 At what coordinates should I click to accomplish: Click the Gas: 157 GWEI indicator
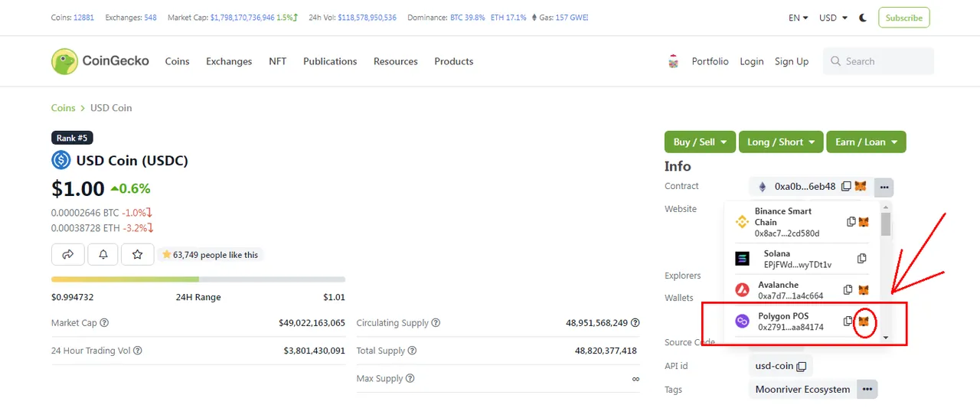(x=559, y=18)
